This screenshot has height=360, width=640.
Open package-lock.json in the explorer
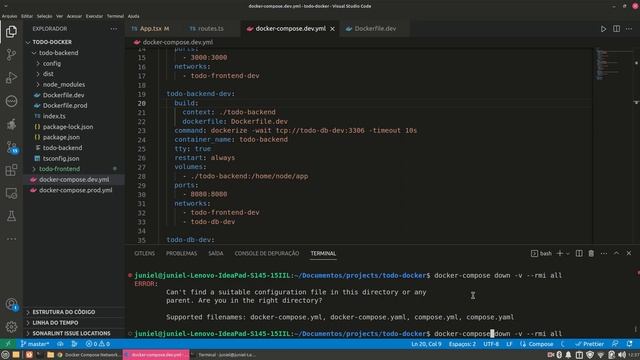68,127
